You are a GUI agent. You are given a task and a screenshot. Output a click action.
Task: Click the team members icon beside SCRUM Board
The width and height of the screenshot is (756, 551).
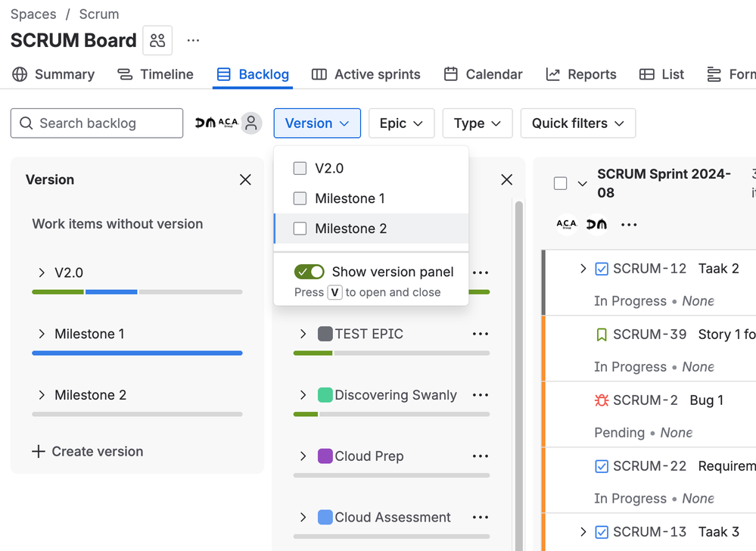[x=157, y=41]
